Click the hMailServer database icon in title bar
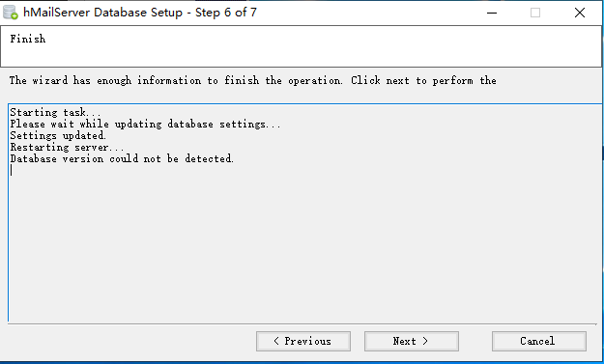604x364 pixels. click(11, 13)
